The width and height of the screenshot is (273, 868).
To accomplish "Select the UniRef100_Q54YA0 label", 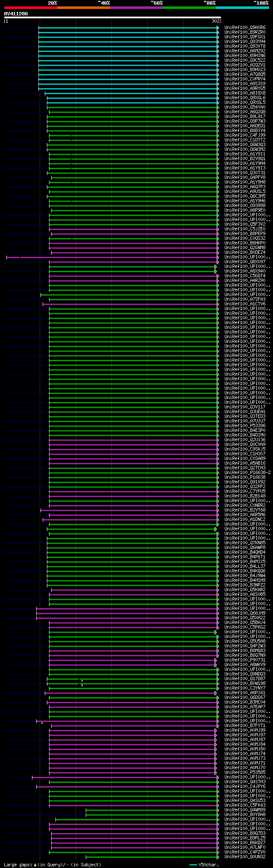I will pyautogui.click(x=245, y=107).
